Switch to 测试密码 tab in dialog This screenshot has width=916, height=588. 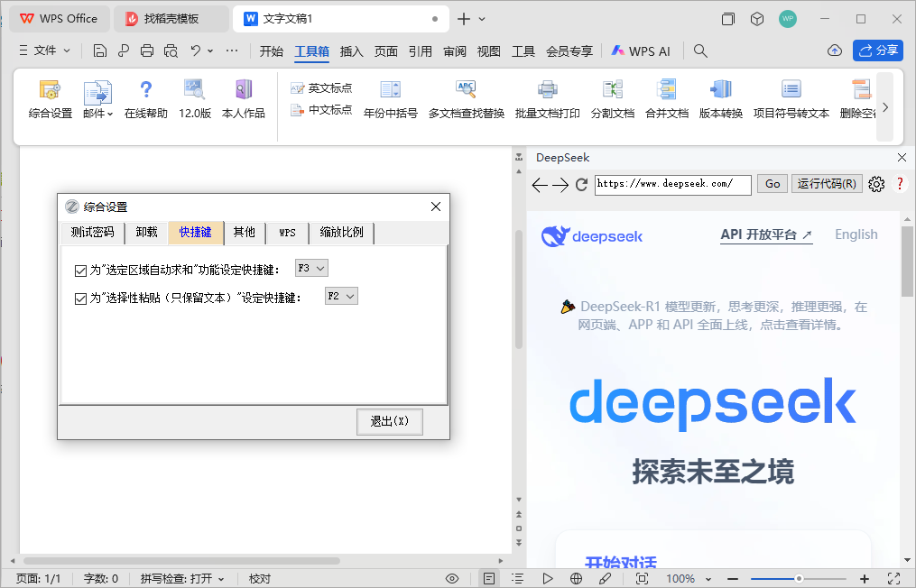point(92,233)
